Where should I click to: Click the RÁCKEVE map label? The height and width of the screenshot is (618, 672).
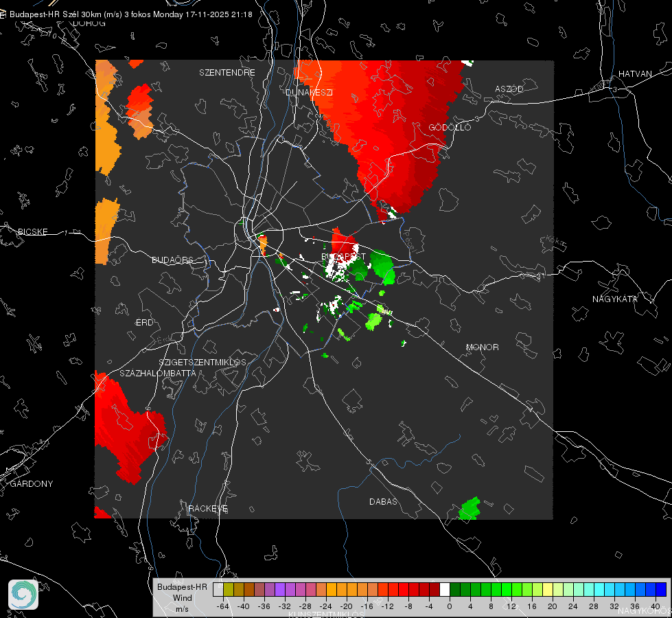tap(208, 508)
